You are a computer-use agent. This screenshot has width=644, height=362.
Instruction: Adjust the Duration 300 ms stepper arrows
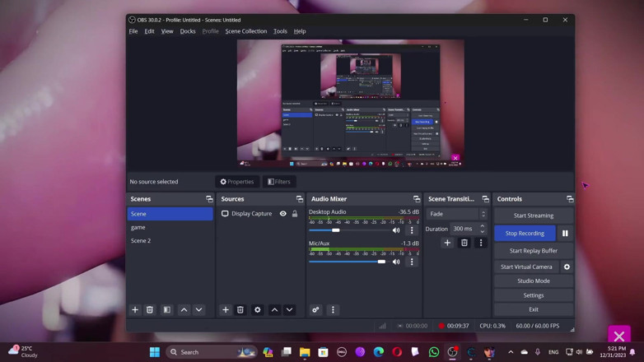tap(483, 229)
